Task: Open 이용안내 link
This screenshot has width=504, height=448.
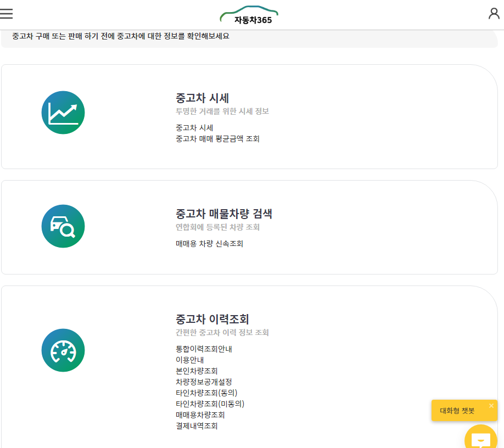Action: point(189,360)
